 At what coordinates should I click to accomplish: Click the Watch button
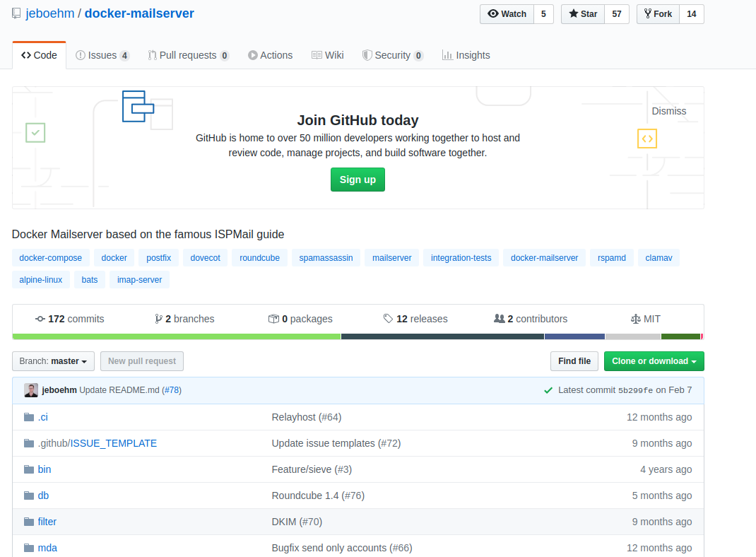(x=507, y=14)
